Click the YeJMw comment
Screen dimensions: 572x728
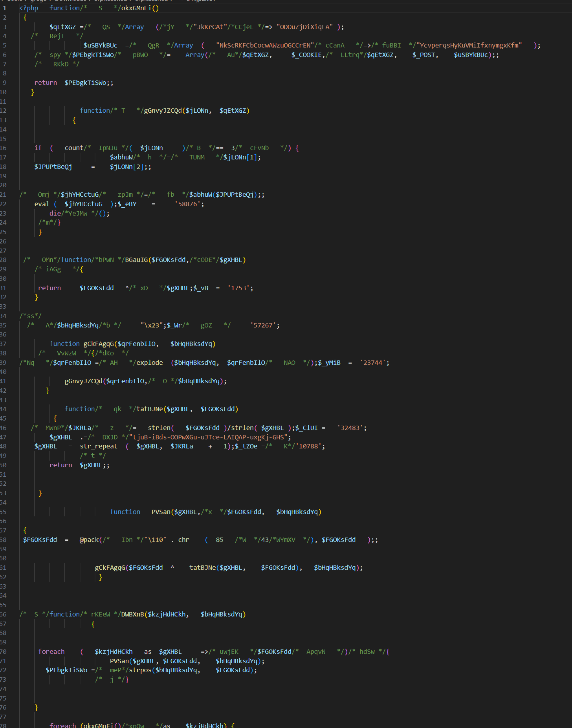coord(80,213)
